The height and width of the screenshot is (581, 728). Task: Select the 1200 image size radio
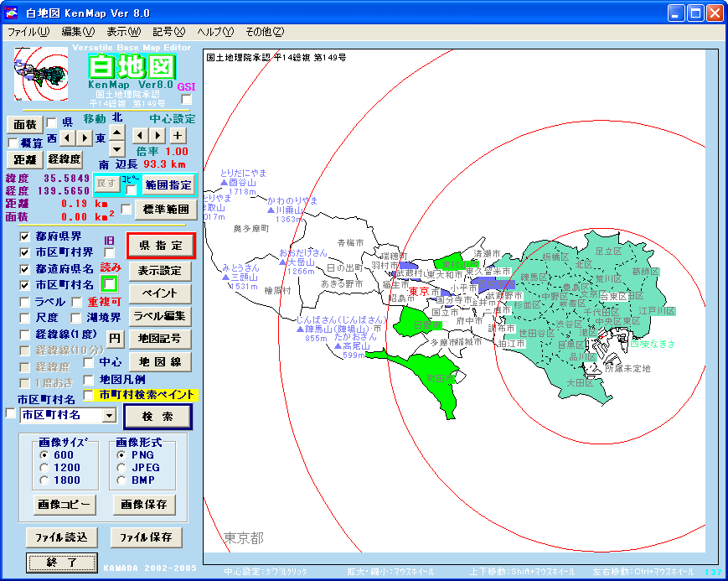point(44,468)
